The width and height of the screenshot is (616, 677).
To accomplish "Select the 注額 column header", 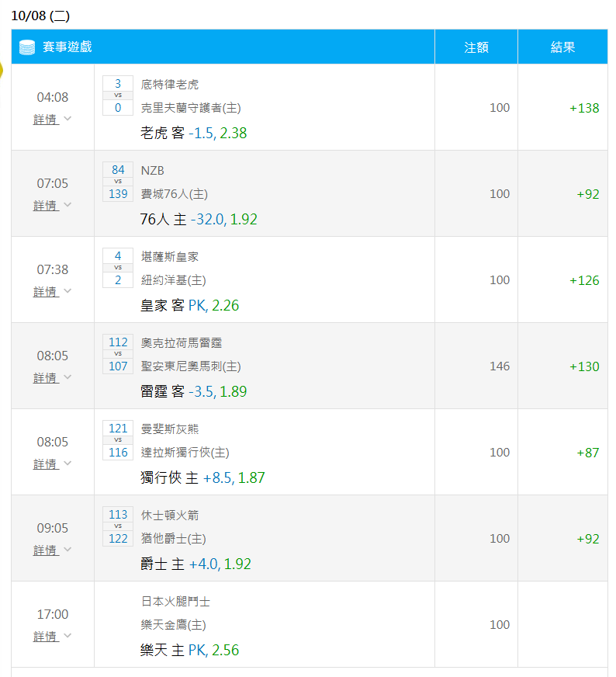I will pyautogui.click(x=476, y=47).
